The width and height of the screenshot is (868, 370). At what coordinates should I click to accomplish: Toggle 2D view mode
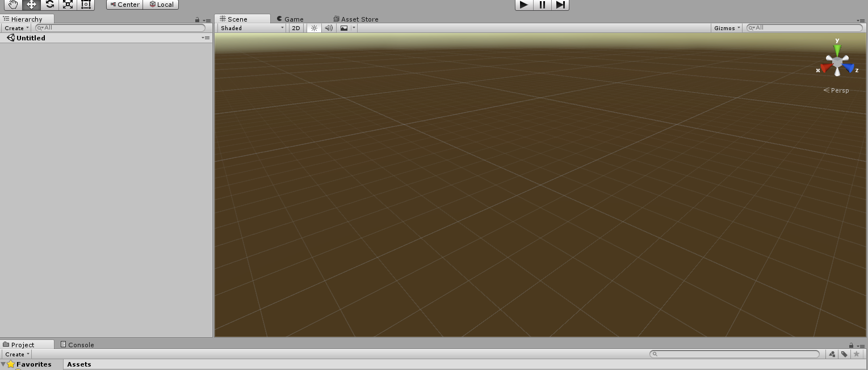tap(296, 28)
